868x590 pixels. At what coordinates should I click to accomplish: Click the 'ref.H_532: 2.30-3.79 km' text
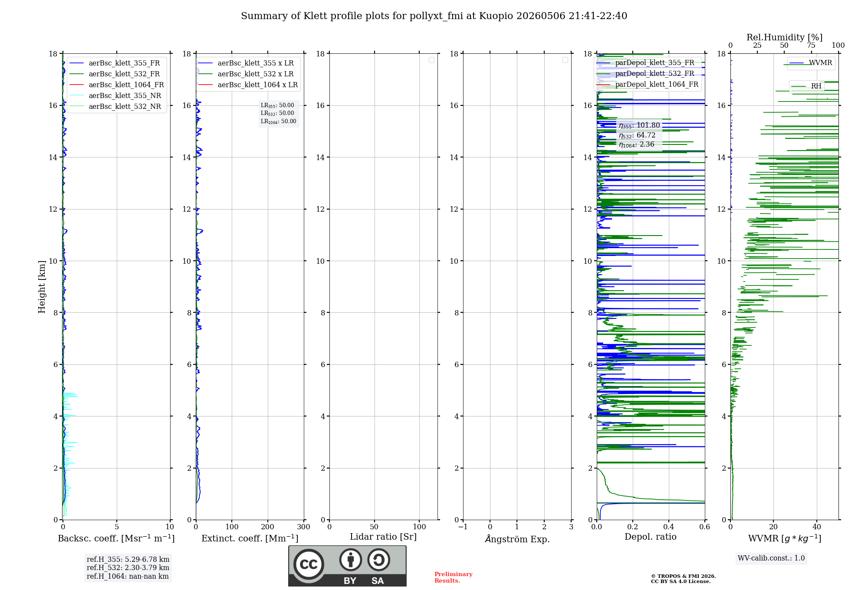tap(128, 568)
